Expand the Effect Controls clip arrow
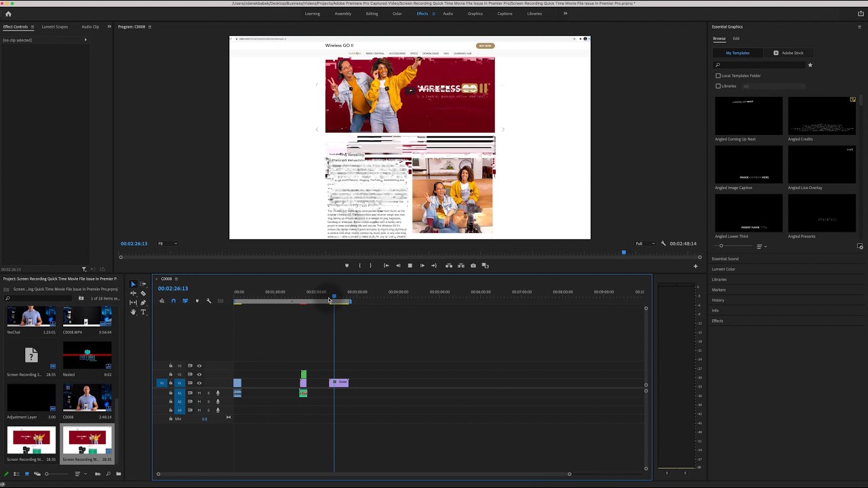Screen dimensions: 868x488 click(x=85, y=40)
